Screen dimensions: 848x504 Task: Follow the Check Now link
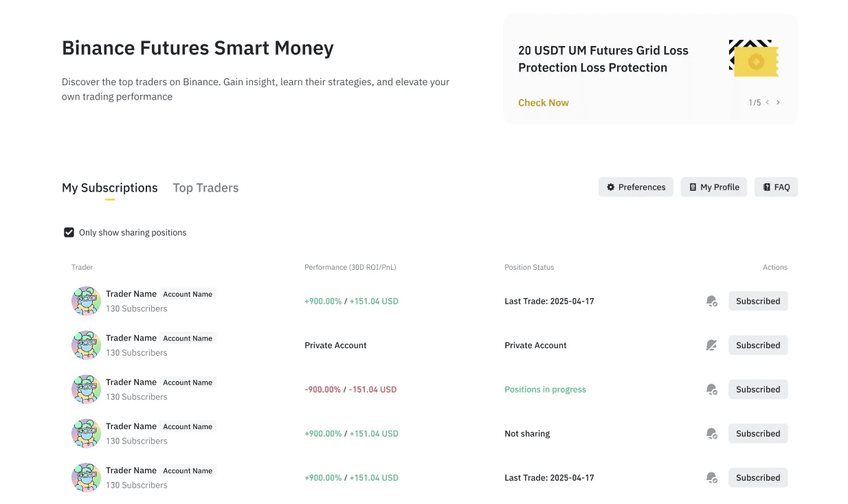[543, 102]
